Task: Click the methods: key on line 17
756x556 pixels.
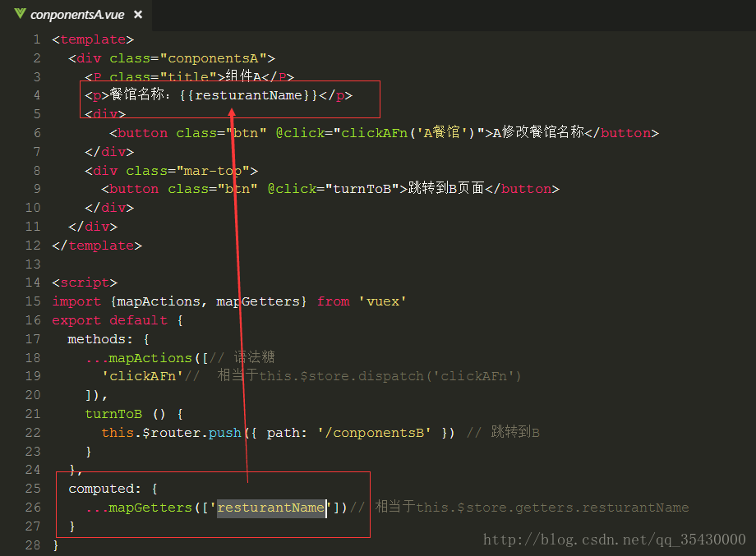Action: [x=99, y=339]
